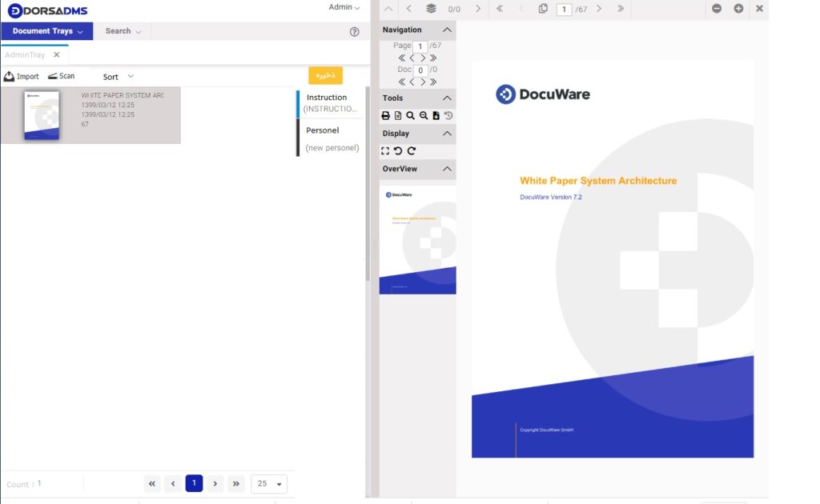Click the yellow save button

pos(325,75)
